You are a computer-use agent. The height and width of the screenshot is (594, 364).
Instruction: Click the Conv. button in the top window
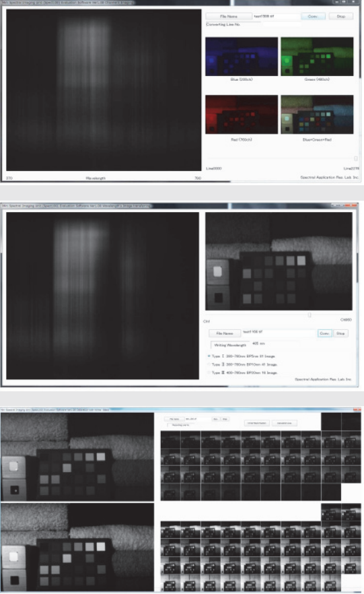pyautogui.click(x=313, y=16)
